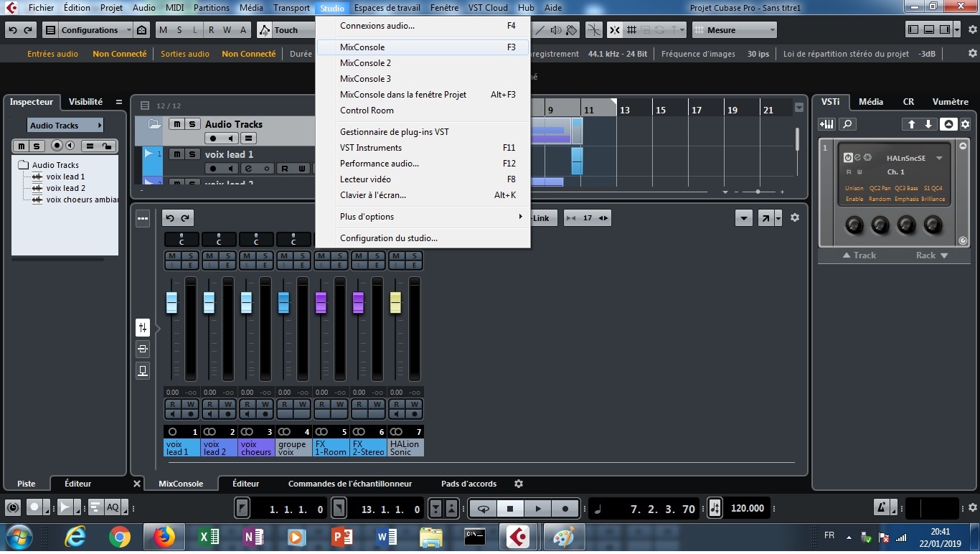Click the down arrow icon in VSTi rack

pos(929,124)
